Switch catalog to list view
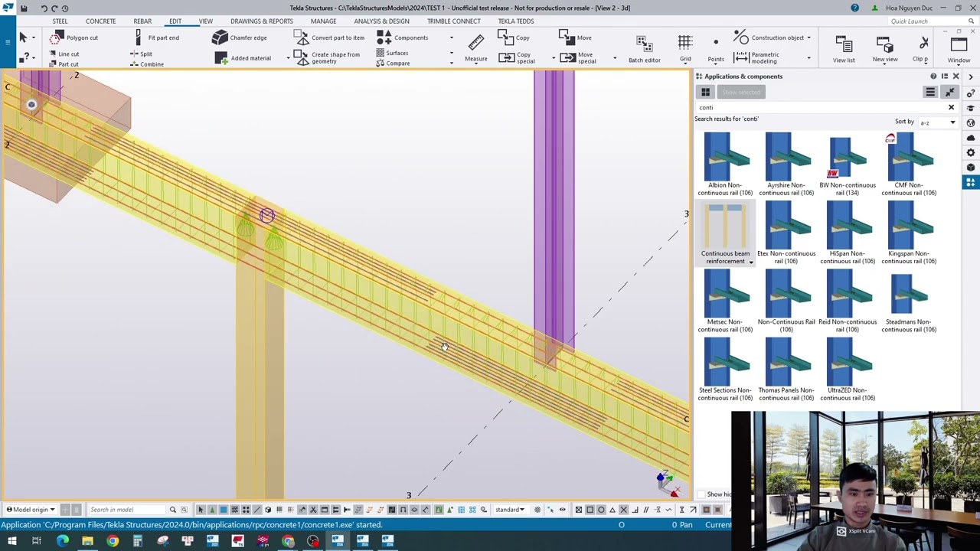 [x=930, y=92]
